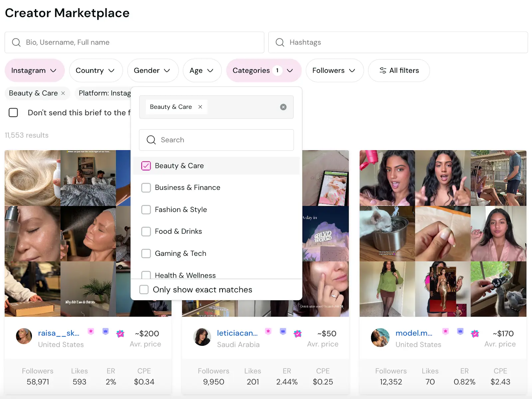Click leticiacan's profile avatar thumbnail
The image size is (532, 399).
pos(202,337)
